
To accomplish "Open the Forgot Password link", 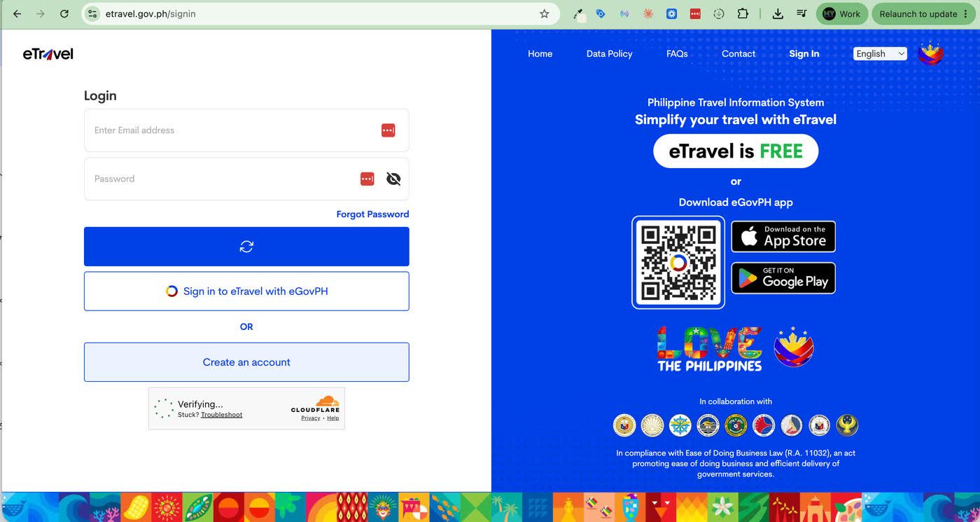I will click(x=372, y=214).
